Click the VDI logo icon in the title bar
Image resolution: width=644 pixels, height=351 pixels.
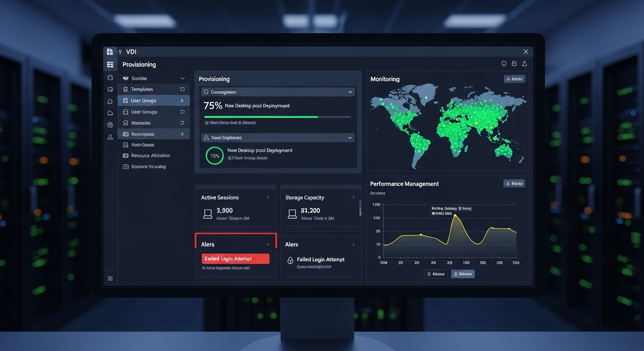click(x=110, y=52)
